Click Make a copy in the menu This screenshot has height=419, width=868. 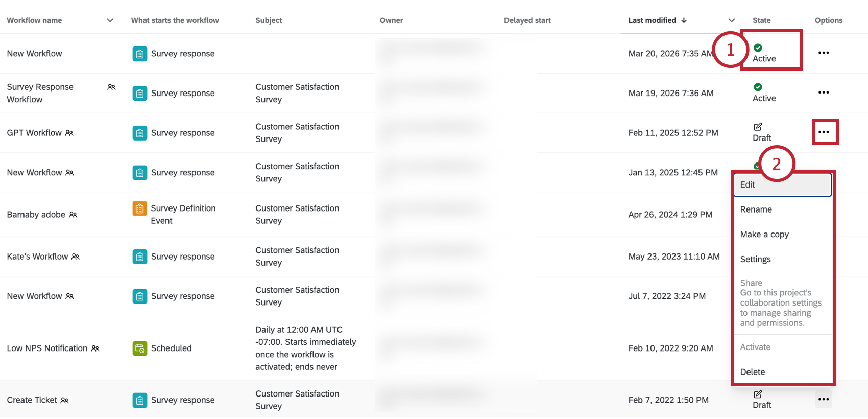pos(764,234)
